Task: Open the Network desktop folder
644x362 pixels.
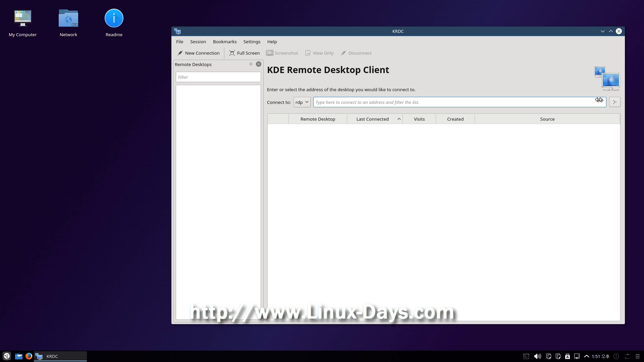Action: tap(68, 23)
